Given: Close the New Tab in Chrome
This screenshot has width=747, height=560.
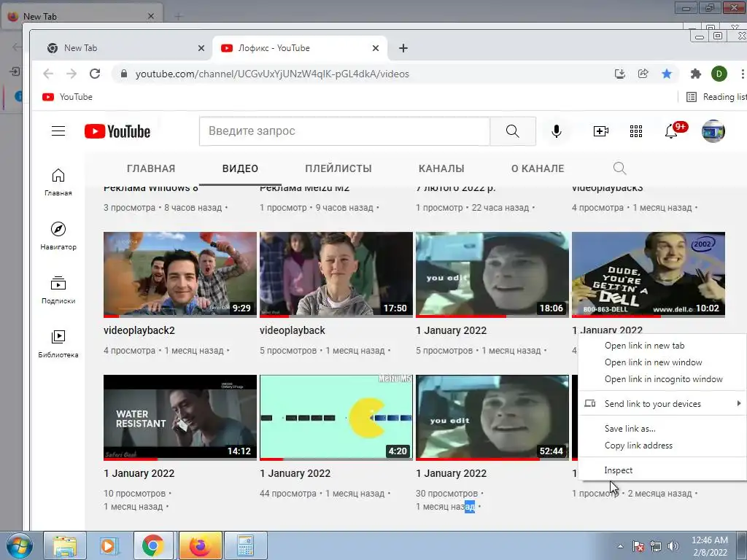Looking at the screenshot, I should (x=201, y=48).
